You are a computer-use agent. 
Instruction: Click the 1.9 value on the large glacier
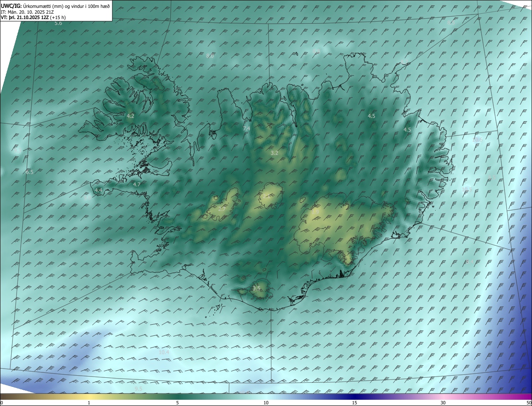pos(315,212)
